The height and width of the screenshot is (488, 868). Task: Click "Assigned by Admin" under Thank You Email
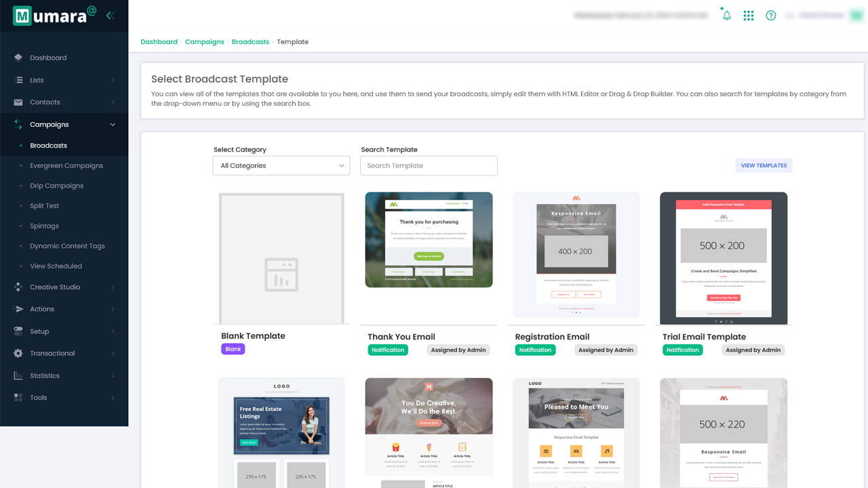(x=458, y=350)
